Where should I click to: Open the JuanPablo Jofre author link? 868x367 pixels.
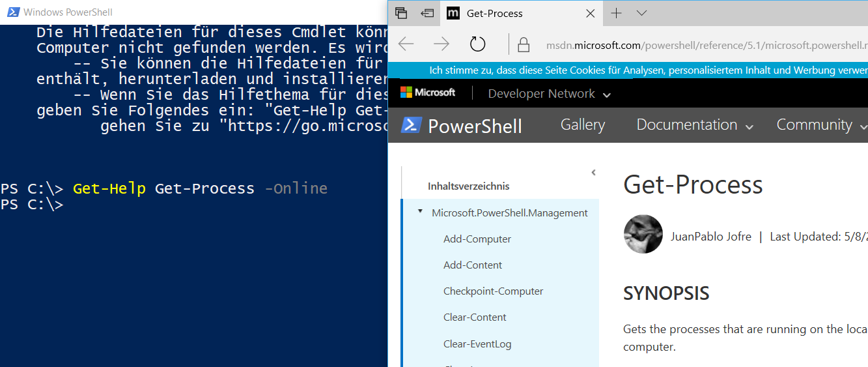pos(711,237)
